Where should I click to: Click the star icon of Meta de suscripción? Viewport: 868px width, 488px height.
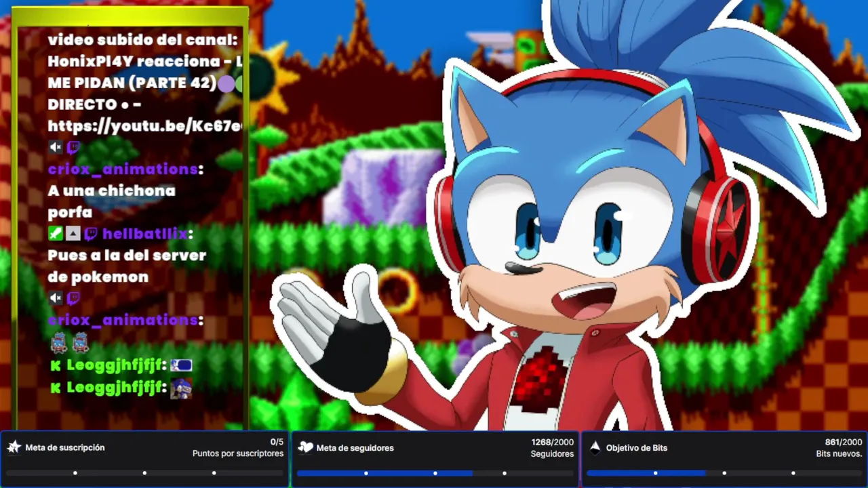pyautogui.click(x=14, y=447)
